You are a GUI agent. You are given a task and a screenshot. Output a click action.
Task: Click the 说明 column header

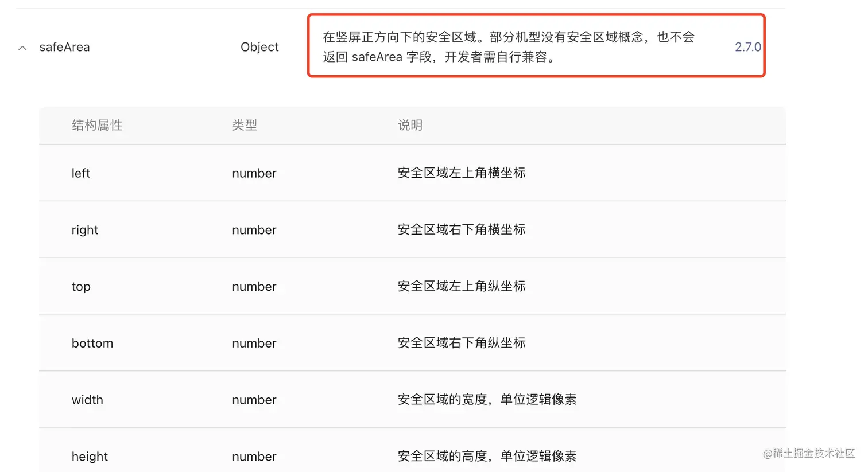coord(410,125)
